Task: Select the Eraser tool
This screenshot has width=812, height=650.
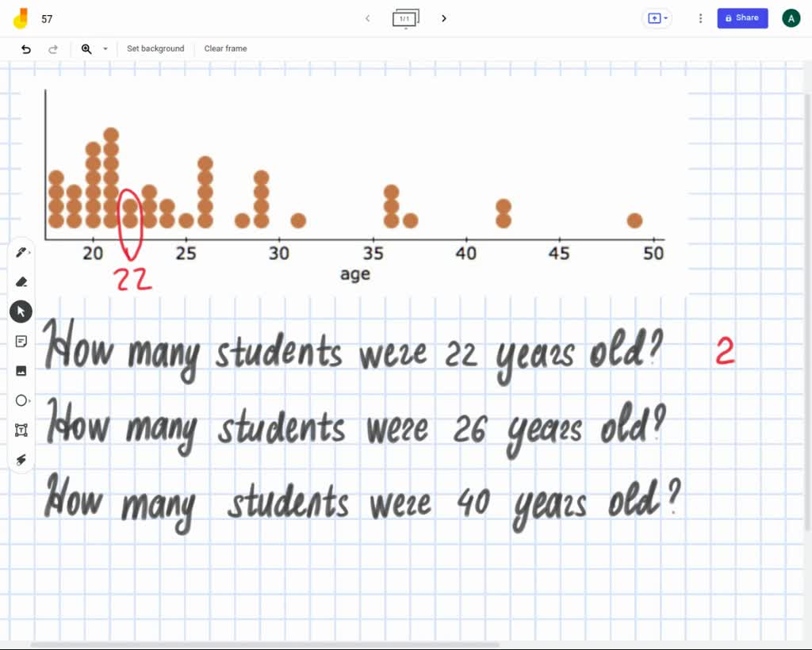Action: tap(21, 281)
